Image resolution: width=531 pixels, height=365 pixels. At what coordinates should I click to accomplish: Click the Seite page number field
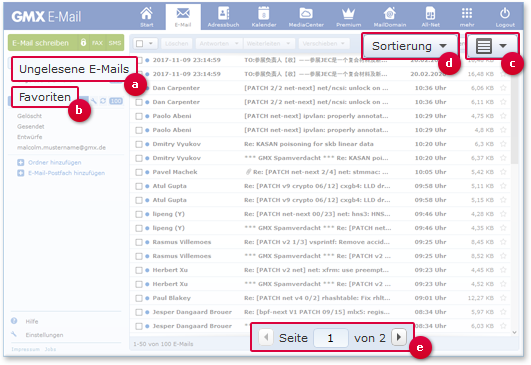pyautogui.click(x=331, y=338)
